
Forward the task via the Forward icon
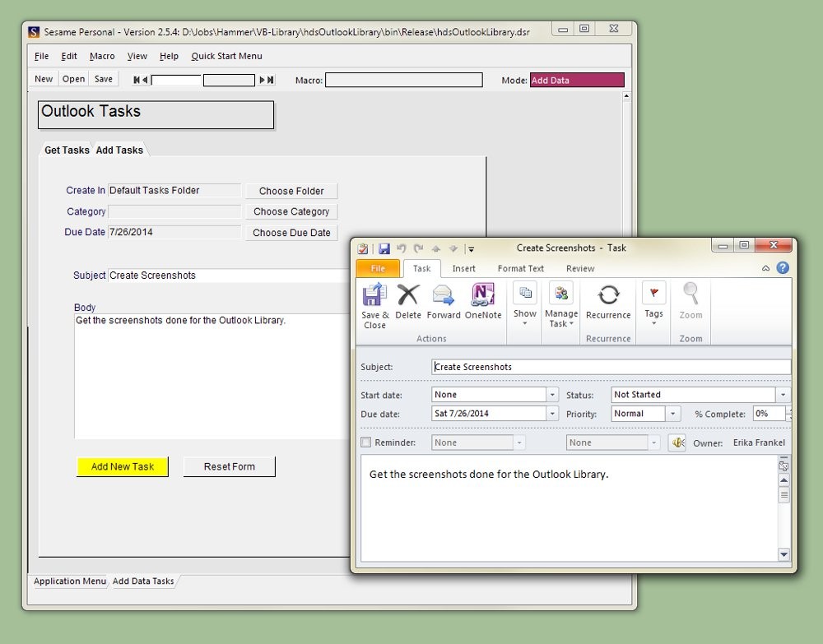[444, 301]
